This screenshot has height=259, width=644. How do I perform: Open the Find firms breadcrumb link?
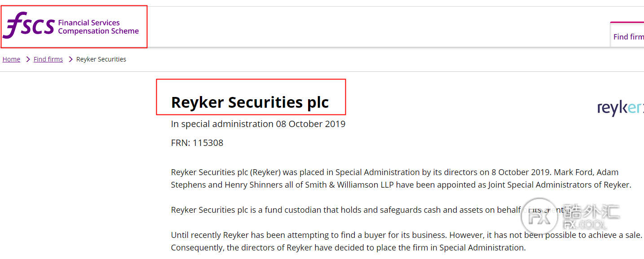click(x=48, y=59)
